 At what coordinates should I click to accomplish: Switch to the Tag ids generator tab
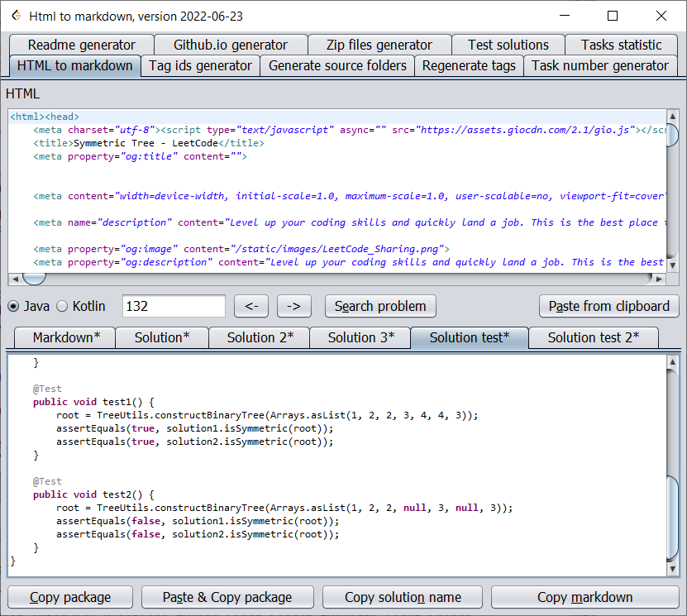click(201, 65)
